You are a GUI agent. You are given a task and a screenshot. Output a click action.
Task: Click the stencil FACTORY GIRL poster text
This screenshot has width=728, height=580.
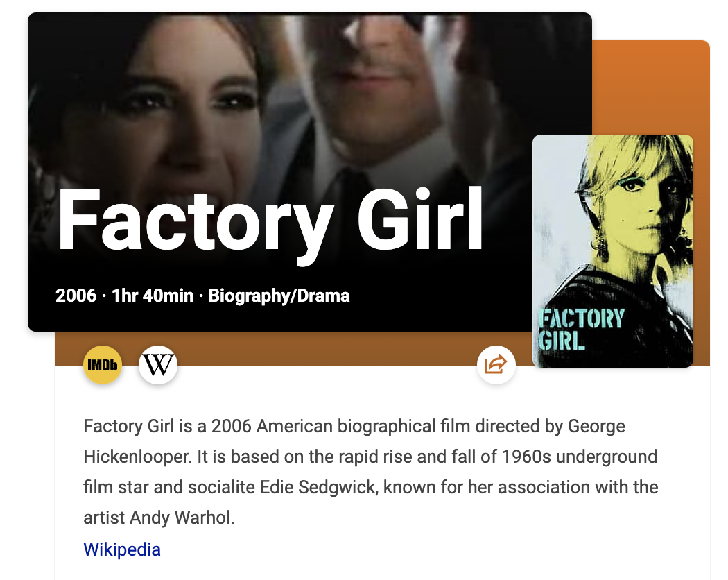[581, 330]
